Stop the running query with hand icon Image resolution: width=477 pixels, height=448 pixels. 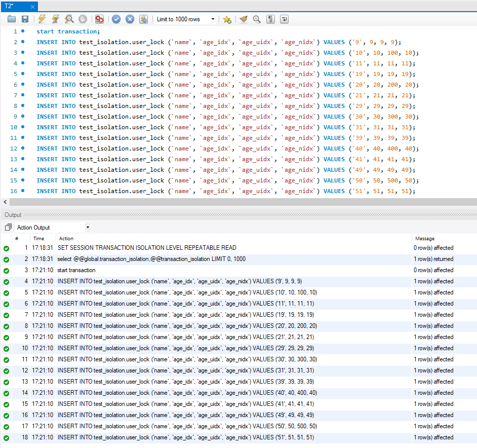[83, 19]
